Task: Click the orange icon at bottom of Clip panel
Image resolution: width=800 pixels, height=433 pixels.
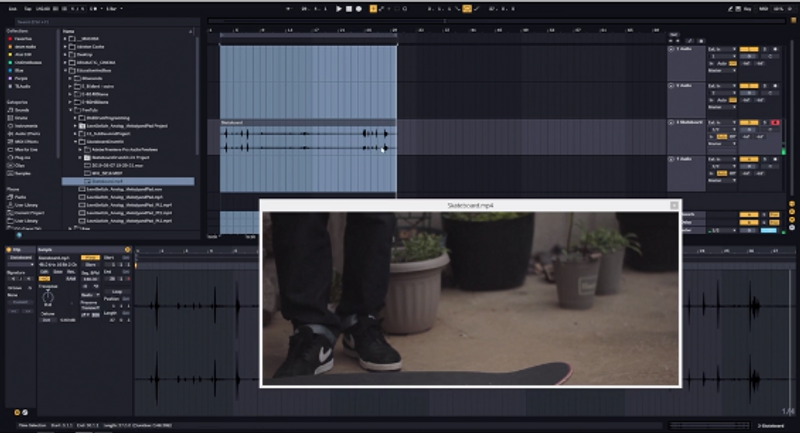Action: tap(17, 412)
